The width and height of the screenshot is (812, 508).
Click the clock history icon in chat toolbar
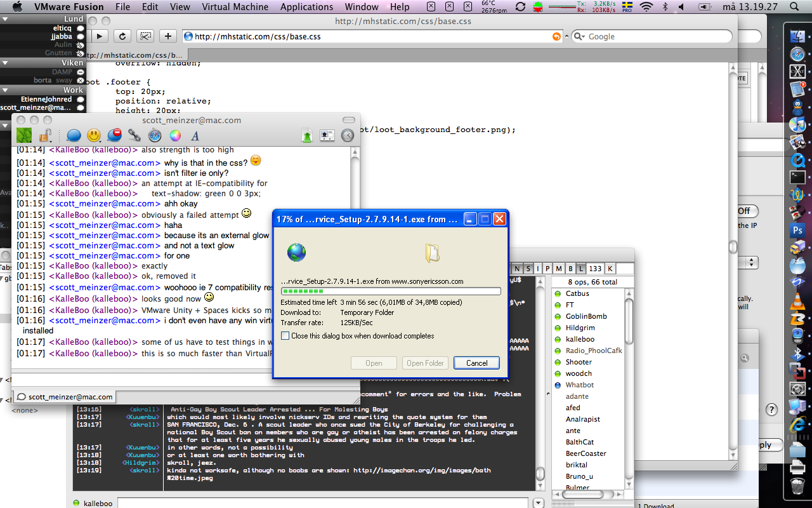click(x=347, y=135)
